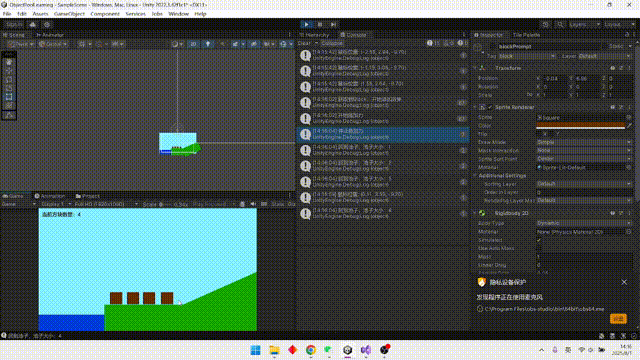640x360 pixels.
Task: Open the Component menu
Action: click(x=105, y=14)
